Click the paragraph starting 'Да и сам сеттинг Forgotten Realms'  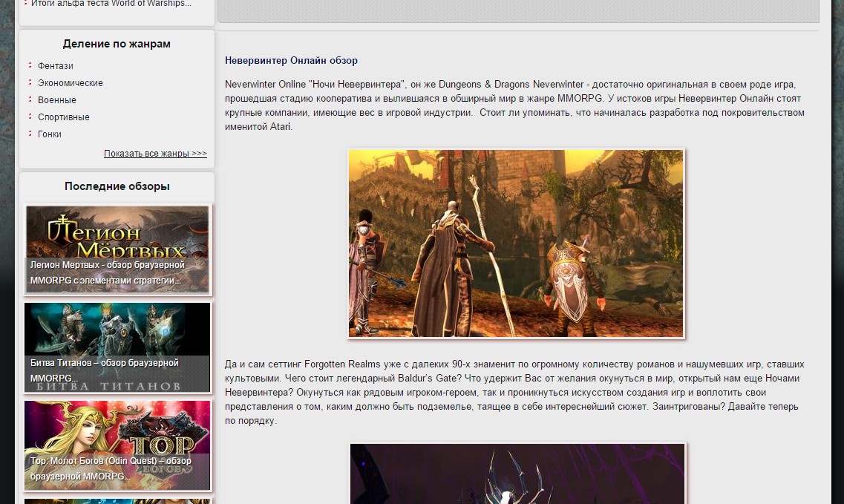click(514, 393)
